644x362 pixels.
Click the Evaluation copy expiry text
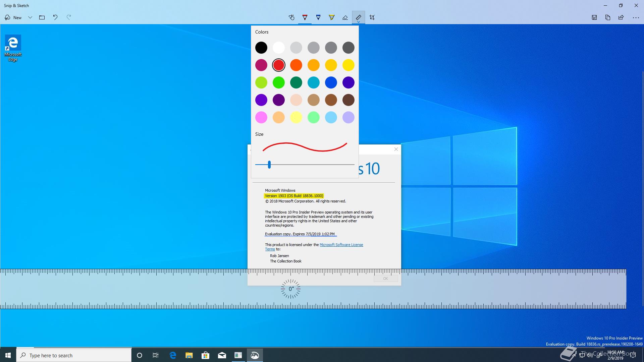(300, 234)
